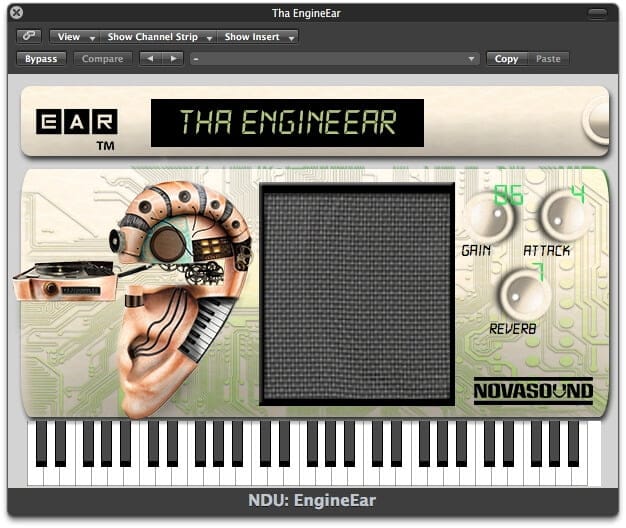Adjust the Reverb knob

tap(523, 294)
